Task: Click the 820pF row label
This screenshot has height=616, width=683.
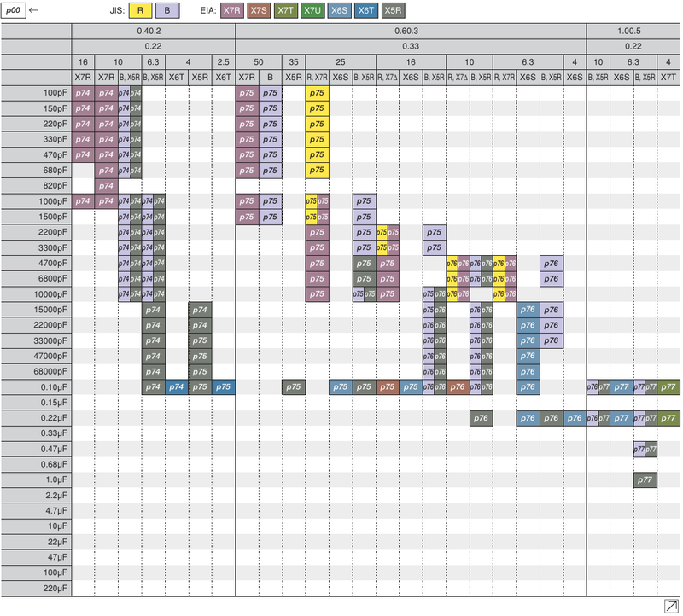Action: tap(36, 186)
